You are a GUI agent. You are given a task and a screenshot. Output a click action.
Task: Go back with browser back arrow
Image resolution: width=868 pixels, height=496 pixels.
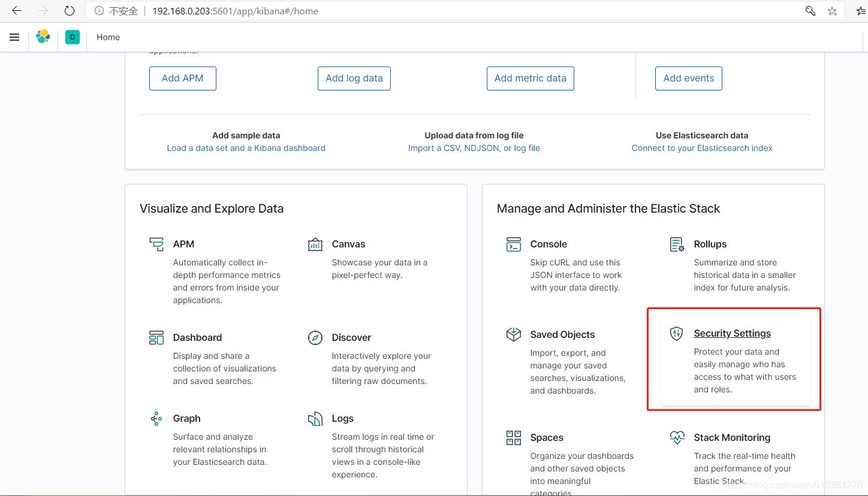pos(17,11)
